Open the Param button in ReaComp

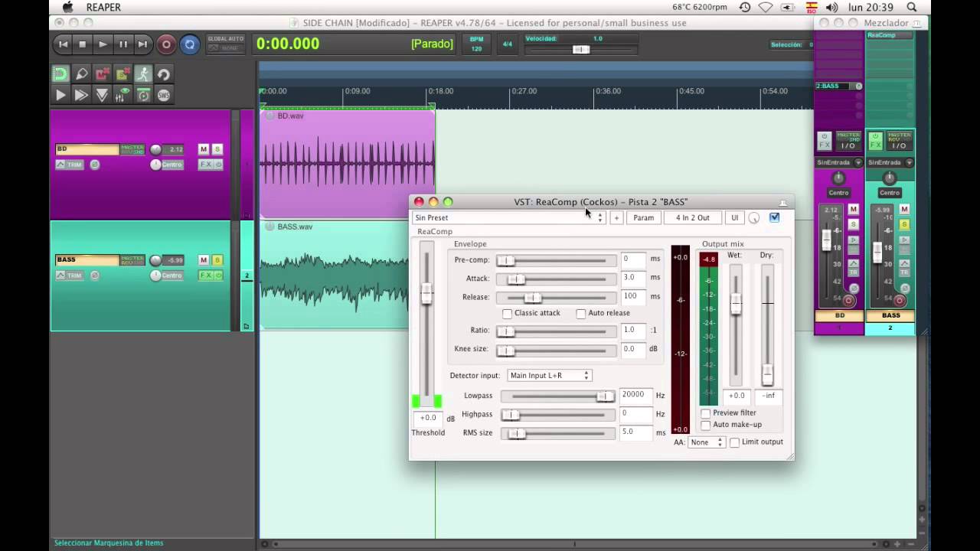click(x=643, y=218)
